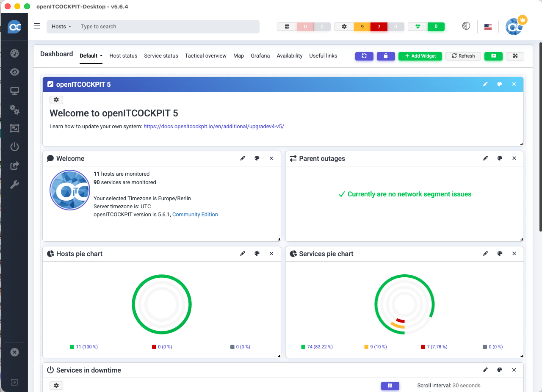Click the openITCOCKPIT logo in the sidebar

click(14, 27)
